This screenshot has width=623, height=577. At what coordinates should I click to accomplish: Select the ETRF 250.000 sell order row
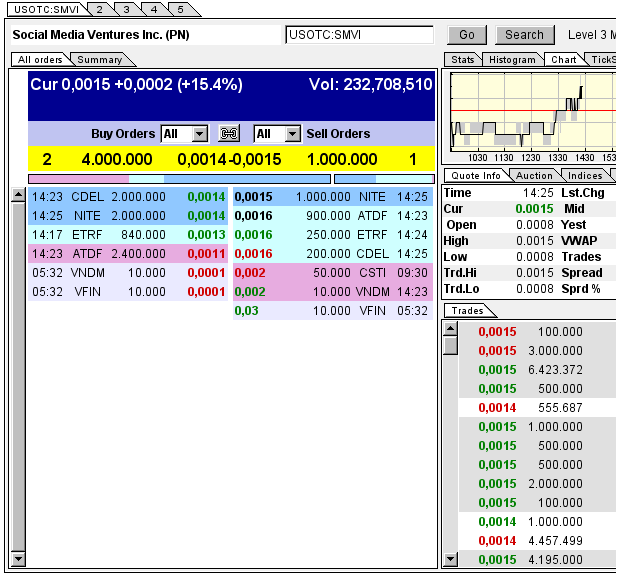tap(333, 235)
